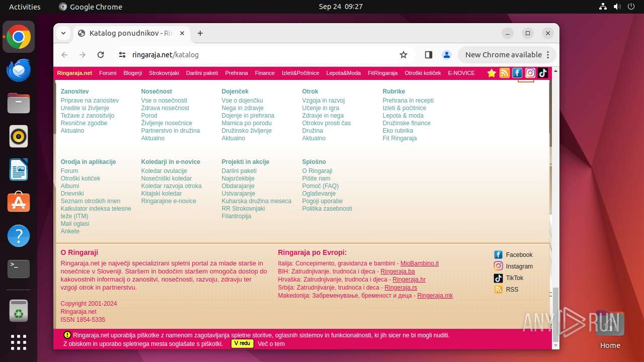
Task: Go back to previous page
Action: click(x=64, y=55)
